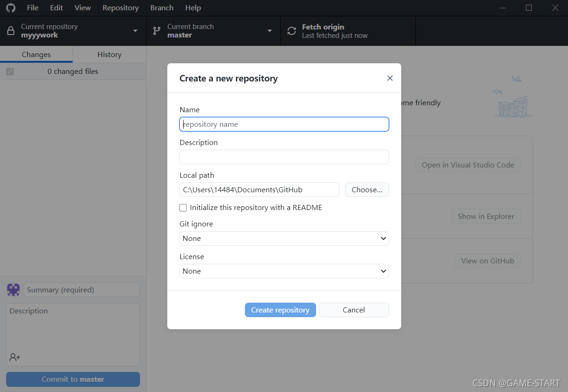Click the purple avatar icon beside Summary
Image resolution: width=568 pixels, height=392 pixels.
point(13,290)
